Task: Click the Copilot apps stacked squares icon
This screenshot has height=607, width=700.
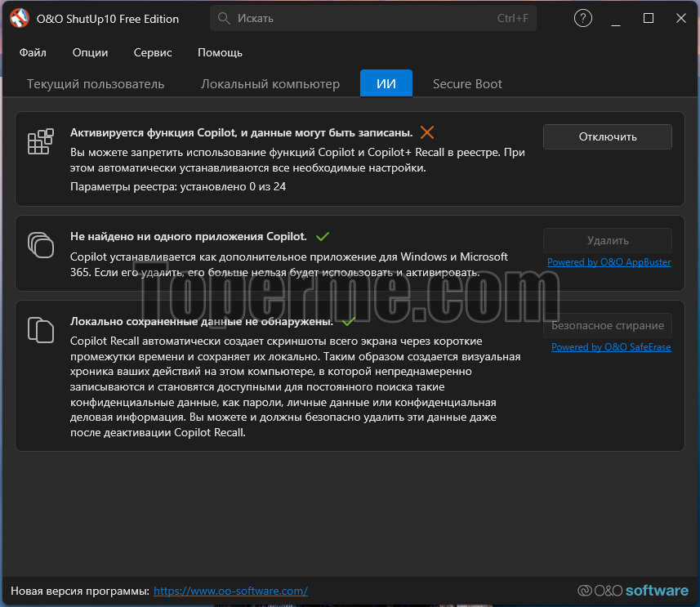Action: point(41,245)
